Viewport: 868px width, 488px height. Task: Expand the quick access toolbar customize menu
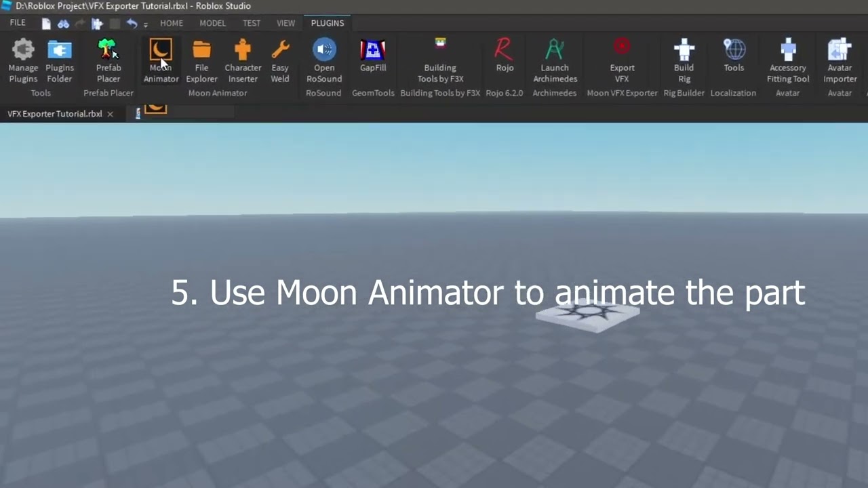click(146, 23)
